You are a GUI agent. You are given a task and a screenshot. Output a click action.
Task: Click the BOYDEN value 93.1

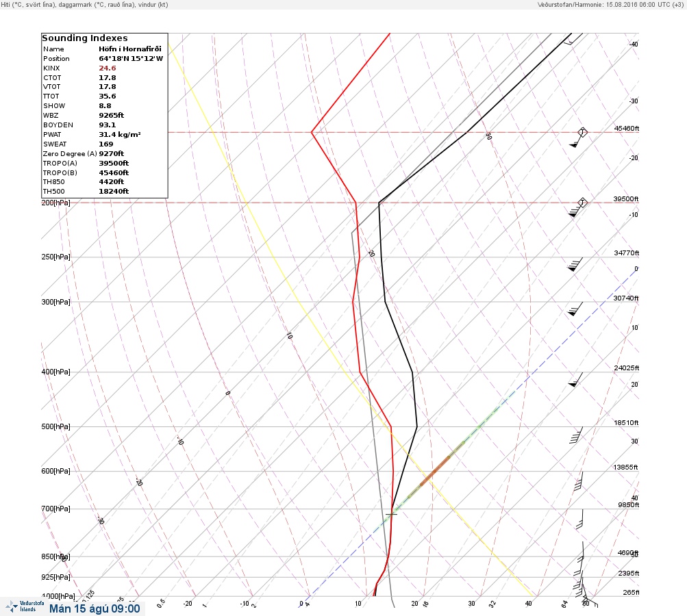[x=108, y=125]
